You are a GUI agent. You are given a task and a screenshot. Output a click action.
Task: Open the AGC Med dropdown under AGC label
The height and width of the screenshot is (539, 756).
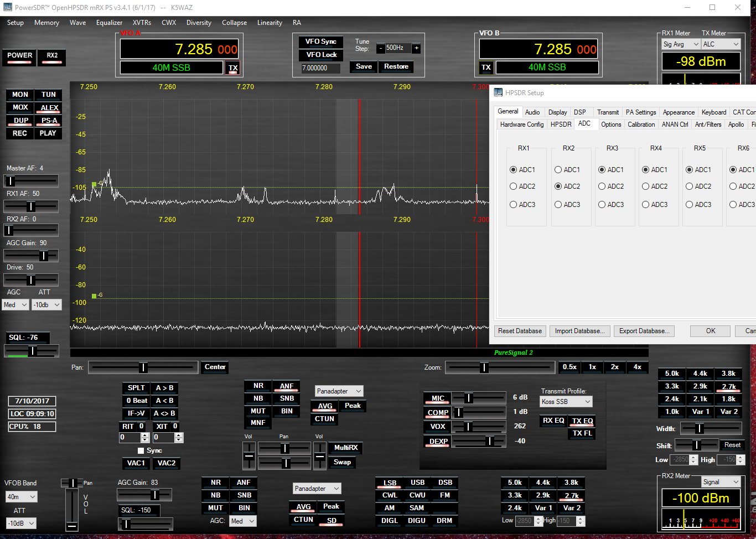pos(15,305)
